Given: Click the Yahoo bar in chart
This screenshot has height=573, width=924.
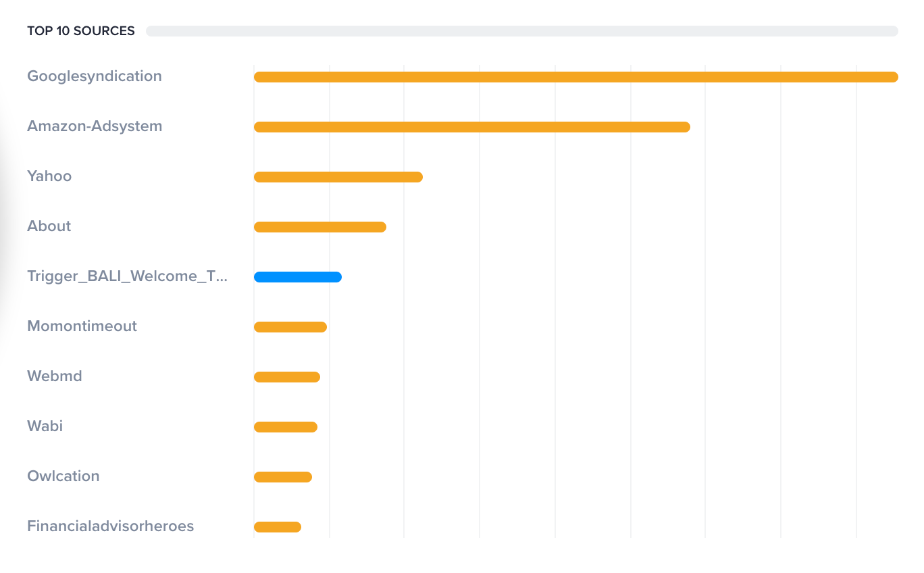Looking at the screenshot, I should [338, 177].
